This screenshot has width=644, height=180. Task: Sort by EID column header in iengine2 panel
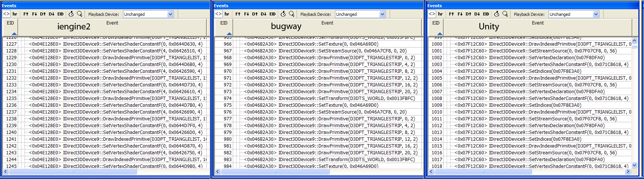(x=10, y=23)
